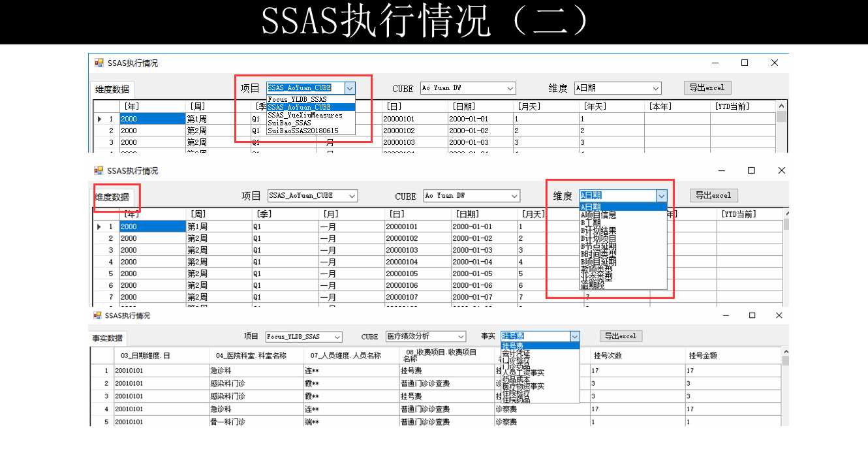The image size is (868, 470).
Task: Click 2000-01-03 cell in project-list window
Action: coord(480,142)
